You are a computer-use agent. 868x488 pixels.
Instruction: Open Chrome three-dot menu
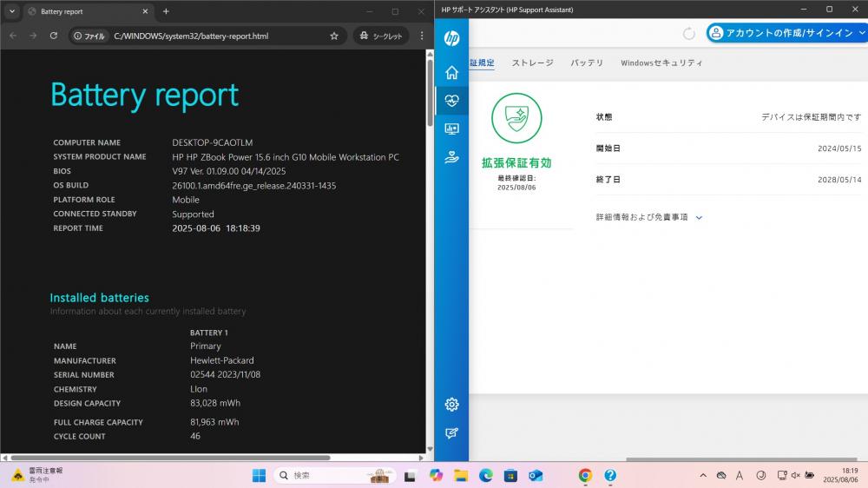(422, 36)
